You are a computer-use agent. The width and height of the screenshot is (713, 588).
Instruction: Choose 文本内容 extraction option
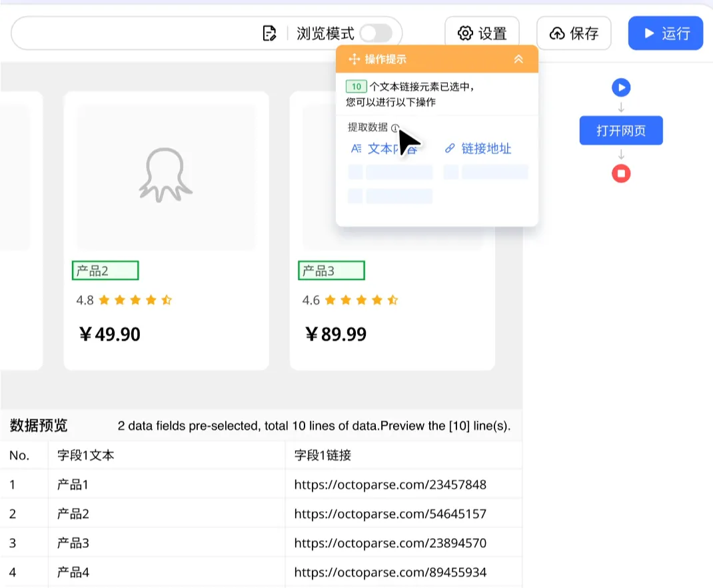click(384, 149)
